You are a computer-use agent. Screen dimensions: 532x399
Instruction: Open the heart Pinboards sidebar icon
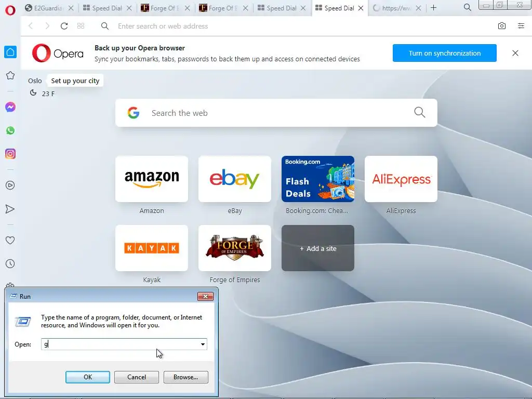10,240
